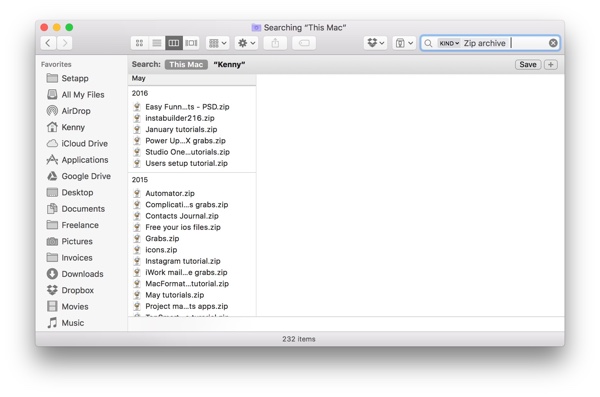Click the zip icon beside Automator.zip
The width and height of the screenshot is (600, 397).
[137, 193]
